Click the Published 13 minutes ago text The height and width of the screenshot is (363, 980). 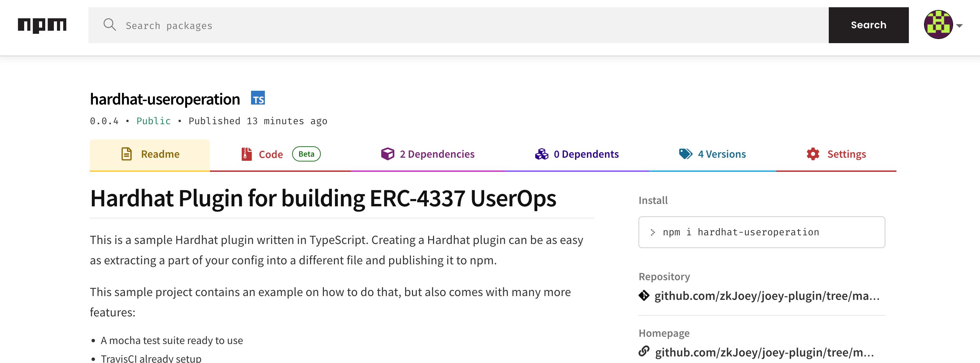(x=258, y=121)
